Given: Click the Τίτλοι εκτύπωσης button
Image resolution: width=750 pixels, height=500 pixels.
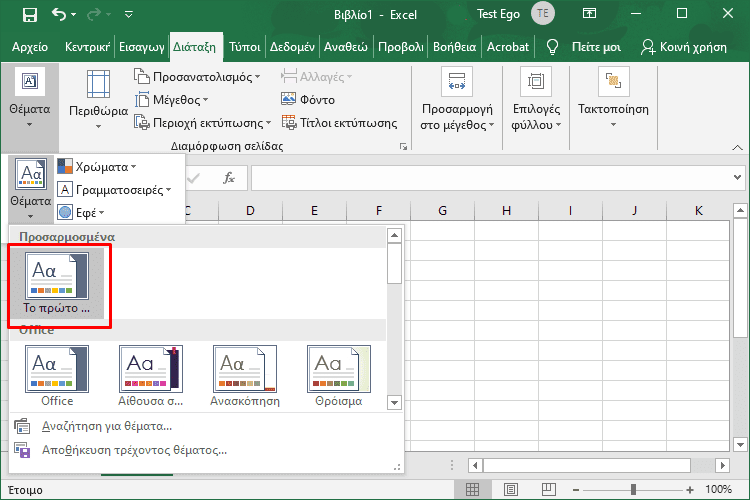Looking at the screenshot, I should [339, 123].
